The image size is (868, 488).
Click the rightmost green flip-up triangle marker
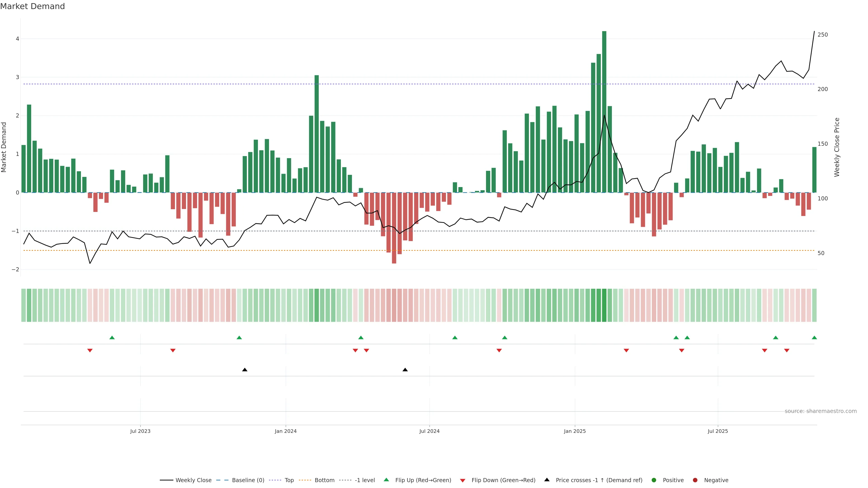click(x=814, y=338)
